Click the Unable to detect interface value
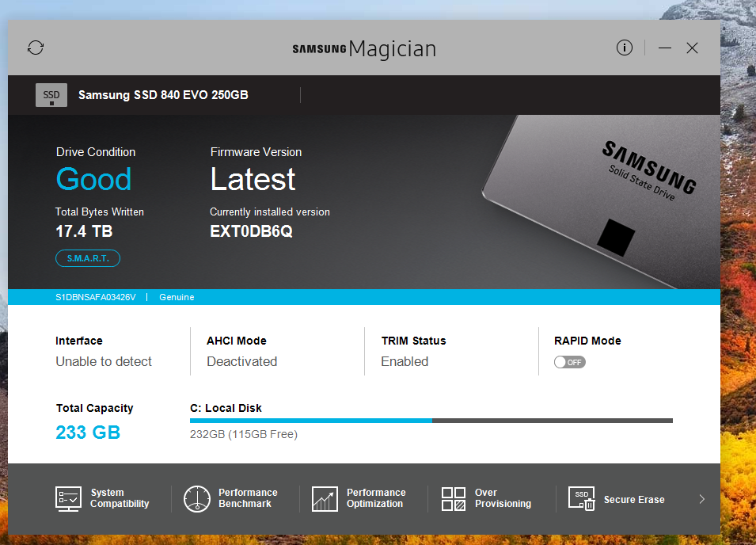The width and height of the screenshot is (756, 545). tap(104, 361)
